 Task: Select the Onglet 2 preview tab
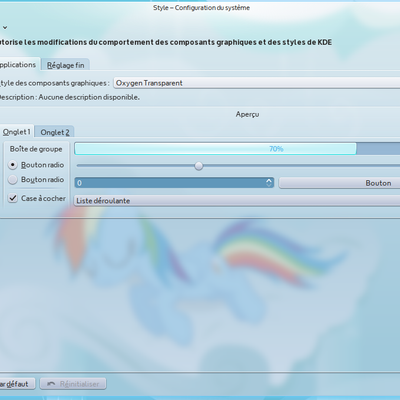coord(55,132)
